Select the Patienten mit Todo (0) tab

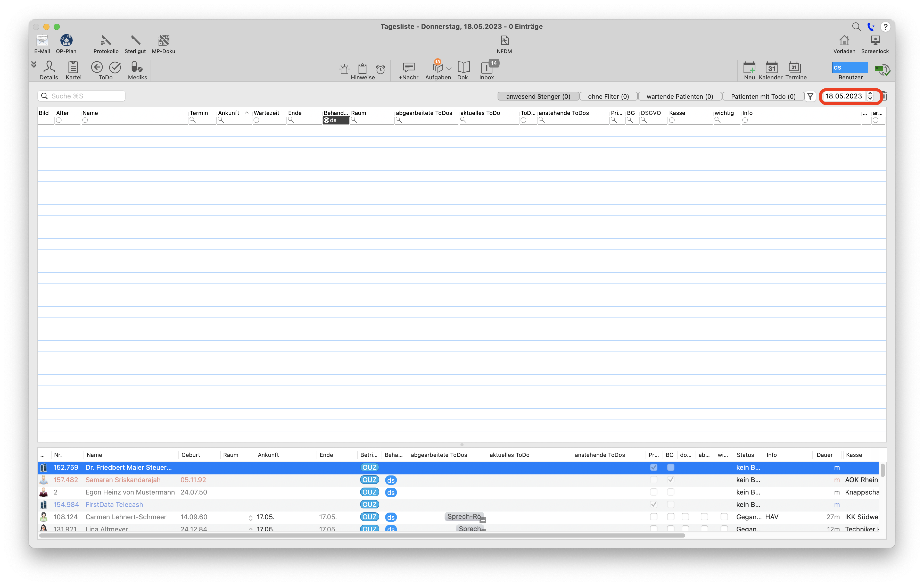[763, 96]
